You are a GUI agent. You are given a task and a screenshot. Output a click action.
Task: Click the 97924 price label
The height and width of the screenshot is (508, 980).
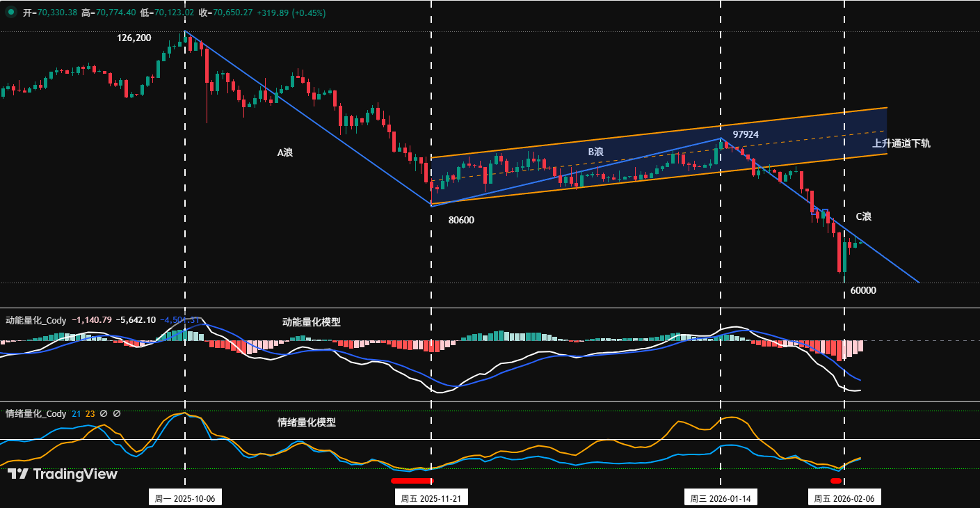pyautogui.click(x=746, y=134)
